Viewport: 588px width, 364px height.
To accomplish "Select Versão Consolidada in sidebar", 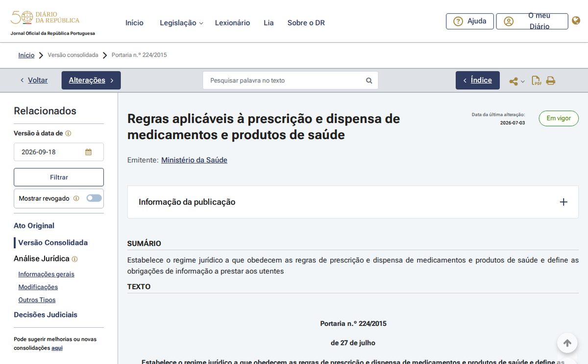I will [53, 243].
